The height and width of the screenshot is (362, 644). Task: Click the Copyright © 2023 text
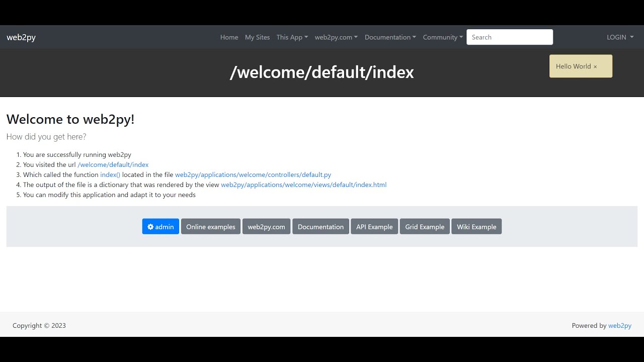pos(39,326)
